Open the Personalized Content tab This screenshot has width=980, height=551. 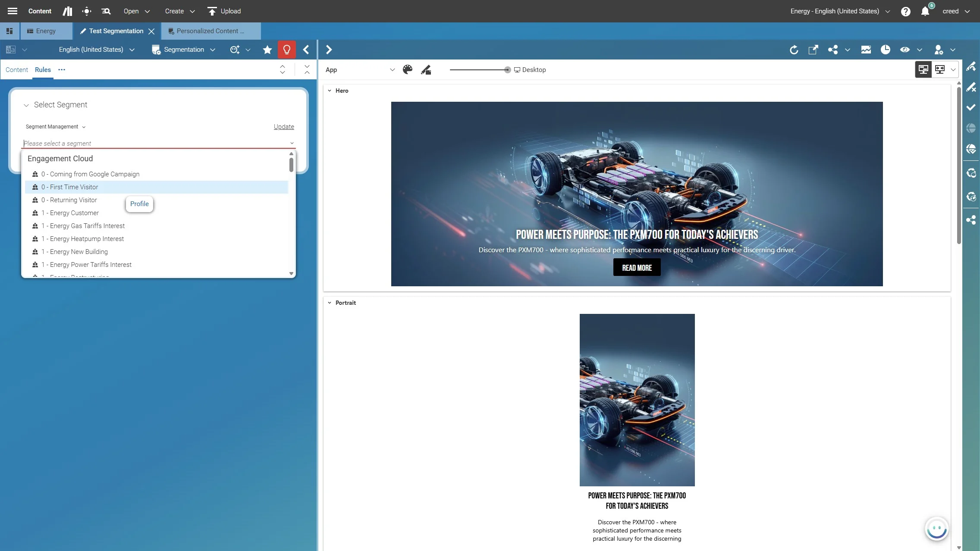tap(210, 31)
